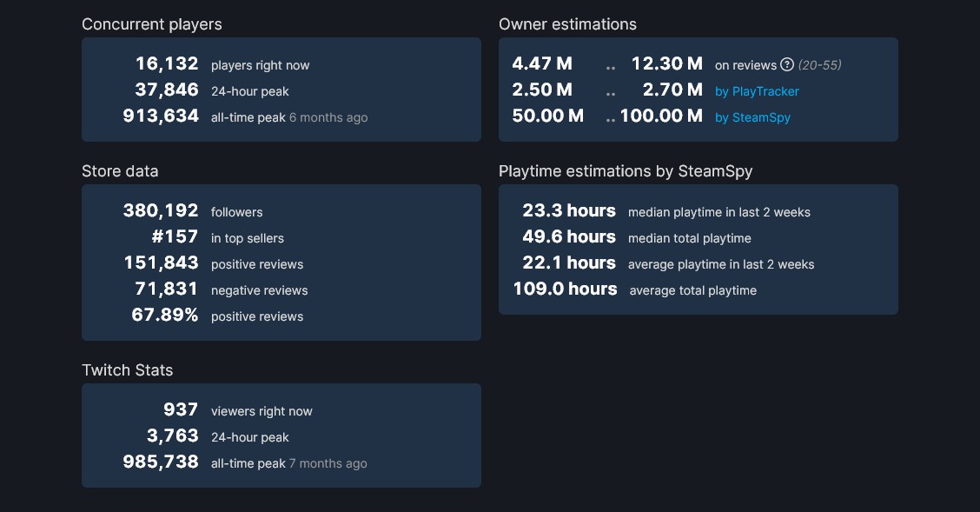
Task: Click the Playtime estimations by SteamSpy heading
Action: pos(626,171)
